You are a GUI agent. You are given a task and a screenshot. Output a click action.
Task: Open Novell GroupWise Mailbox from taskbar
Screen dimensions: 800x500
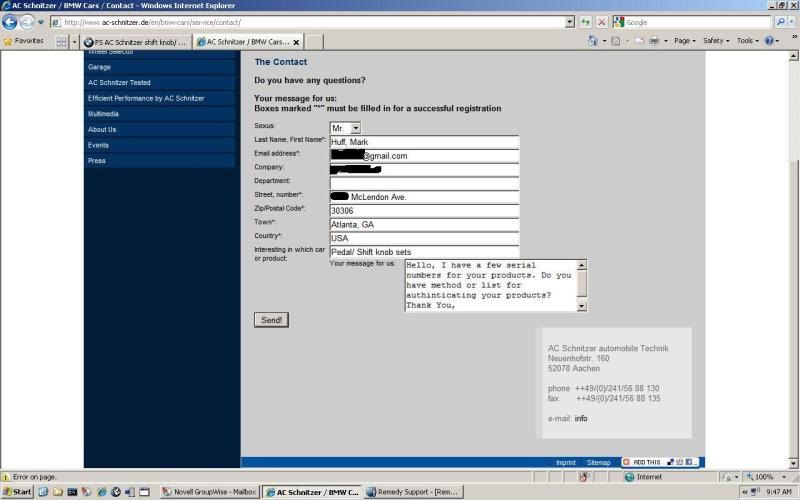coord(211,492)
